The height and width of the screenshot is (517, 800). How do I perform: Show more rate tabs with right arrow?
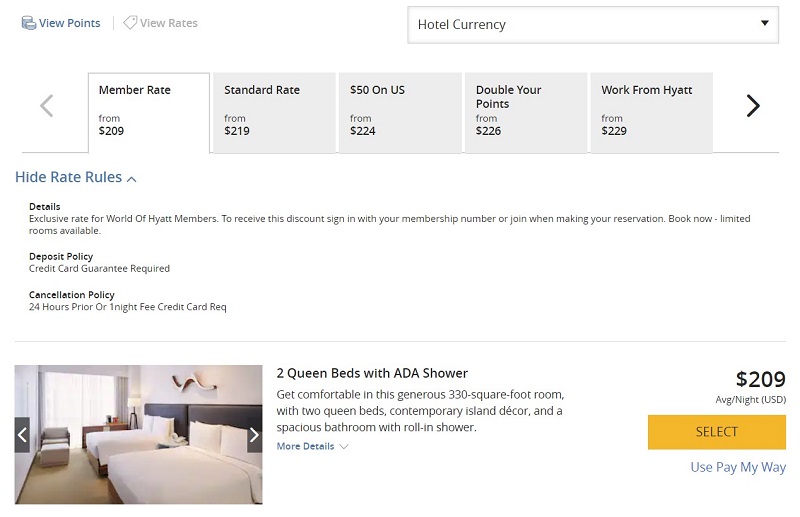[x=753, y=106]
